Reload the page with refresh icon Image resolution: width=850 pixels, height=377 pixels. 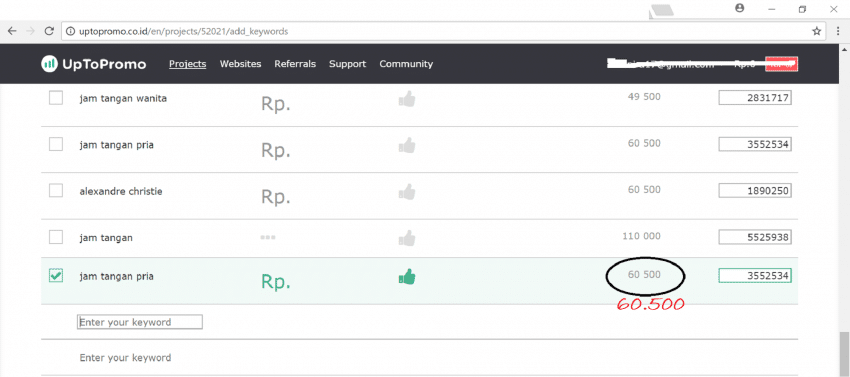pos(49,31)
